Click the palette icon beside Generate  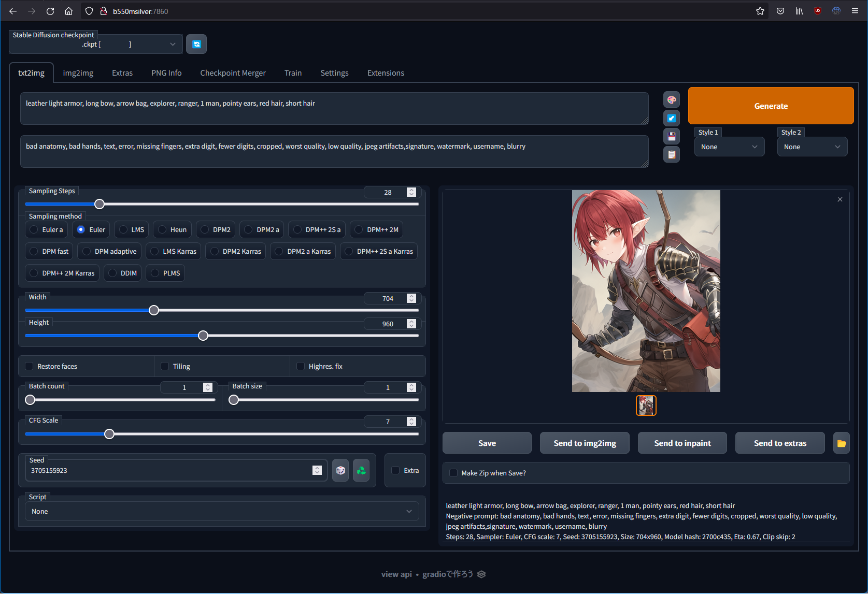pyautogui.click(x=671, y=99)
